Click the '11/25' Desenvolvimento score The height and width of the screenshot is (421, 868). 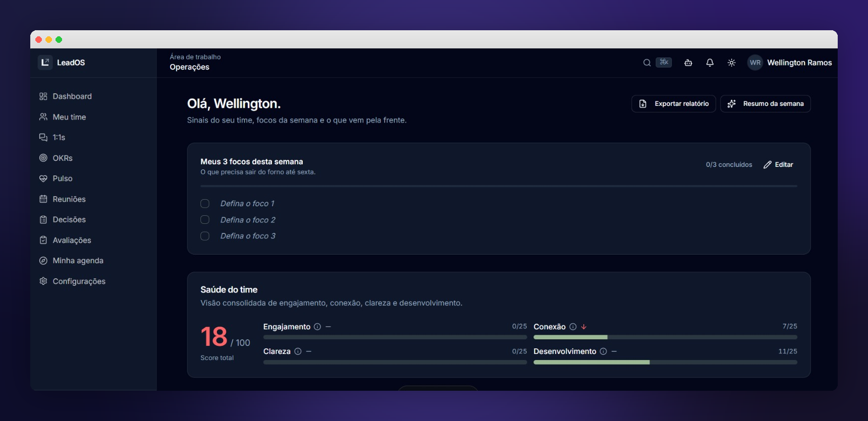point(788,351)
